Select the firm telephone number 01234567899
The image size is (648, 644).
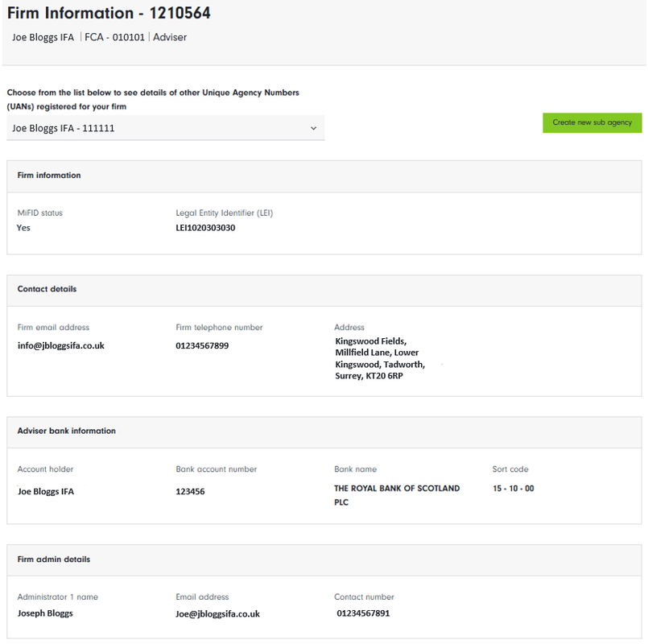pos(202,345)
